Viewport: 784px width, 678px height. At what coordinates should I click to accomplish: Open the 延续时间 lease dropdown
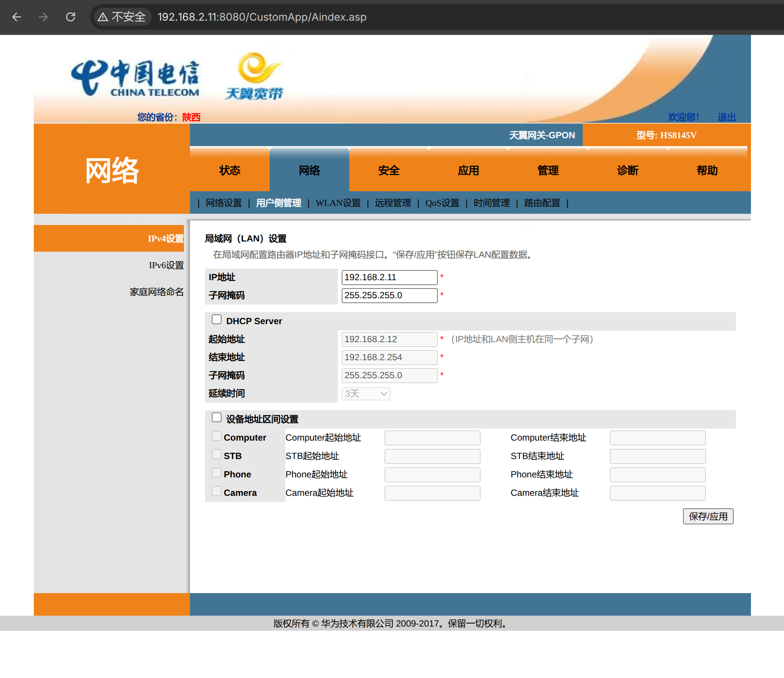pyautogui.click(x=365, y=394)
